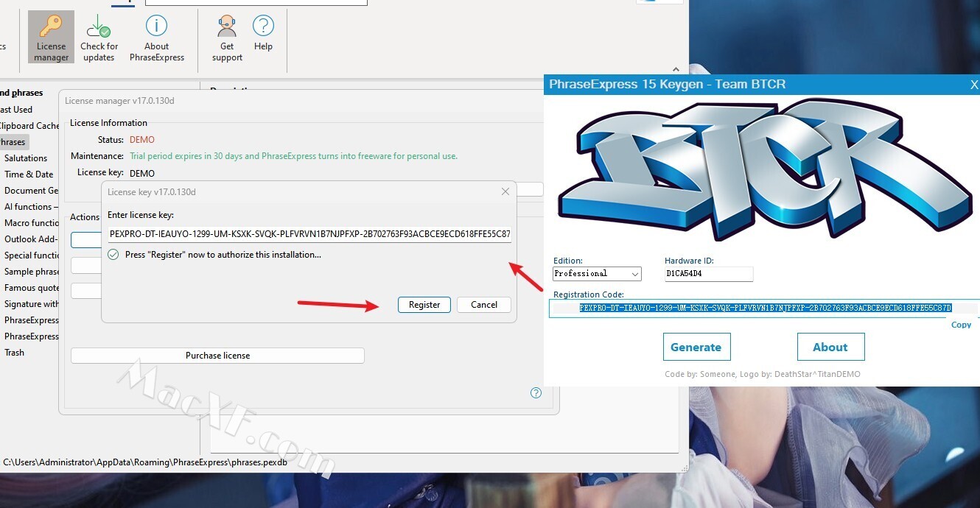
Task: Click the green Trial period expires maintenance text
Action: (x=293, y=156)
